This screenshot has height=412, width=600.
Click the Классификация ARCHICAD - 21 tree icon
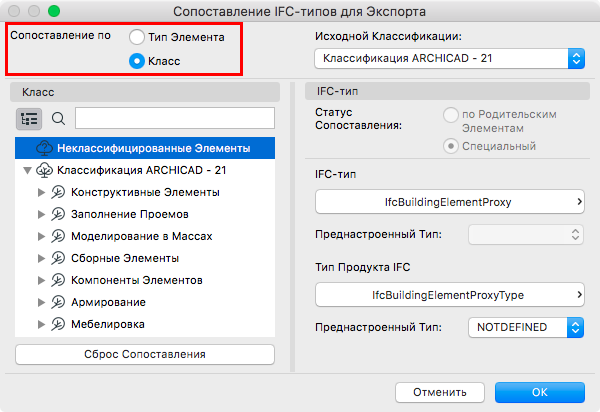coord(44,170)
